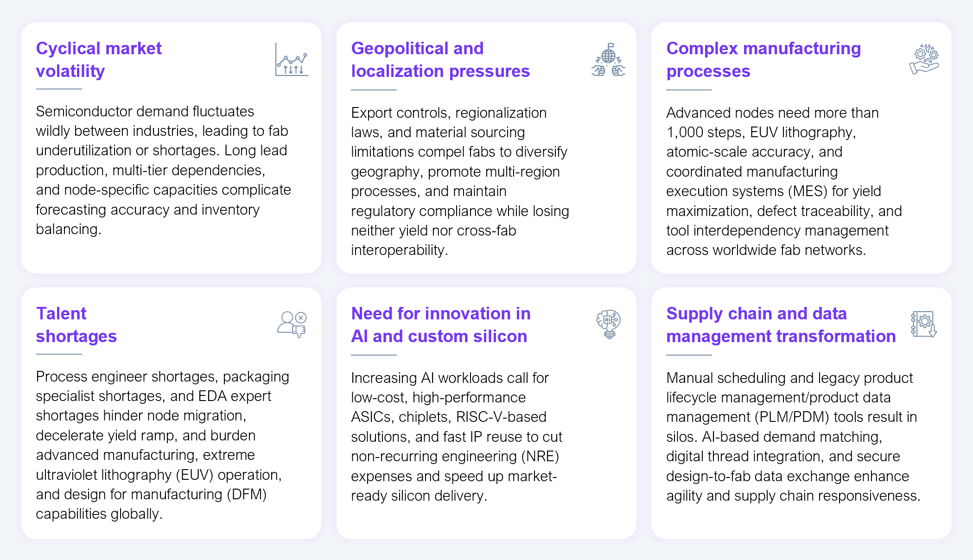Viewport: 973px width, 560px height.
Task: Click the increasing AI workloads paragraph
Action: tap(456, 437)
